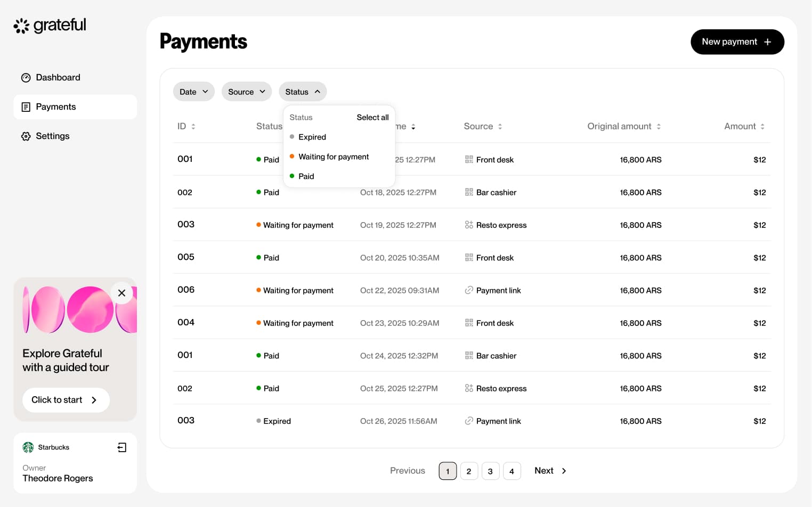Image resolution: width=812 pixels, height=507 pixels.
Task: Open the Date filter dropdown
Action: click(193, 92)
